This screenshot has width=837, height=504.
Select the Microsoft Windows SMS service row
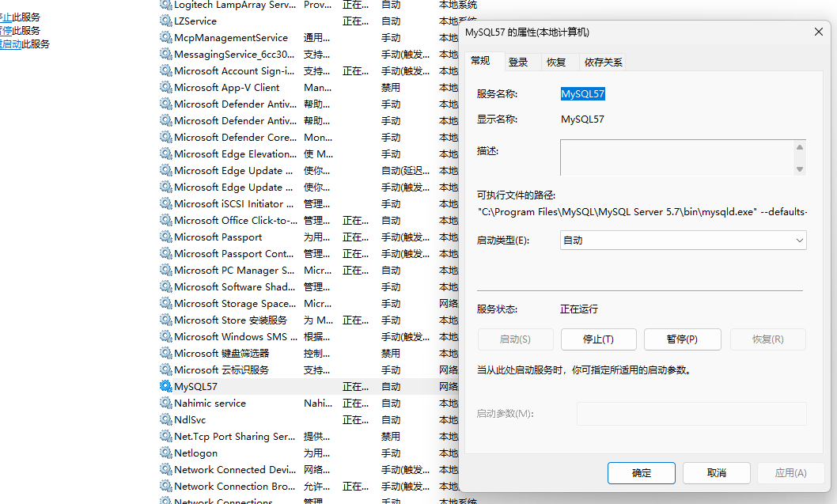click(309, 336)
